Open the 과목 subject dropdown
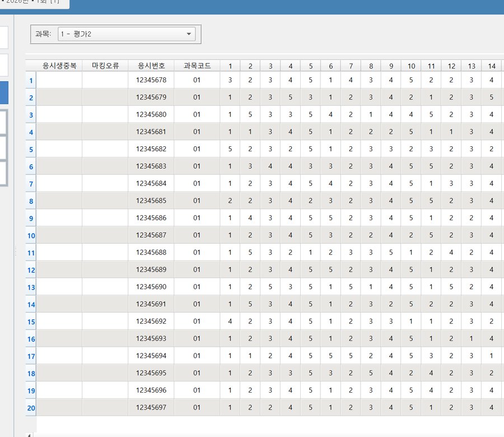504x437 pixels. (x=127, y=34)
